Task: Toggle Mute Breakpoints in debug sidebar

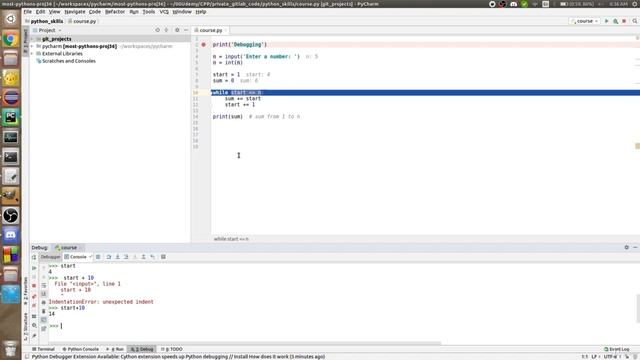Action: point(34,305)
